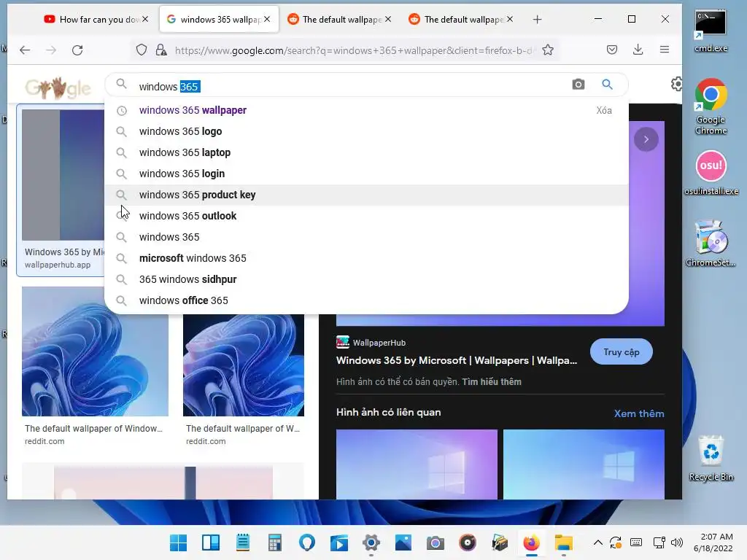Show hidden system tray icons
Viewport: 747px width, 560px height.
598,542
